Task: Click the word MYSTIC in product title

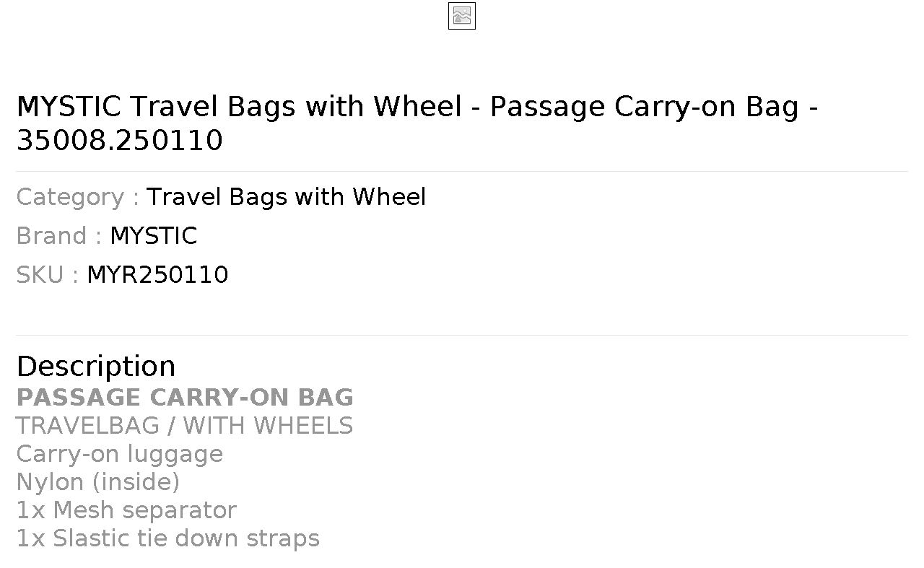Action: tap(69, 107)
